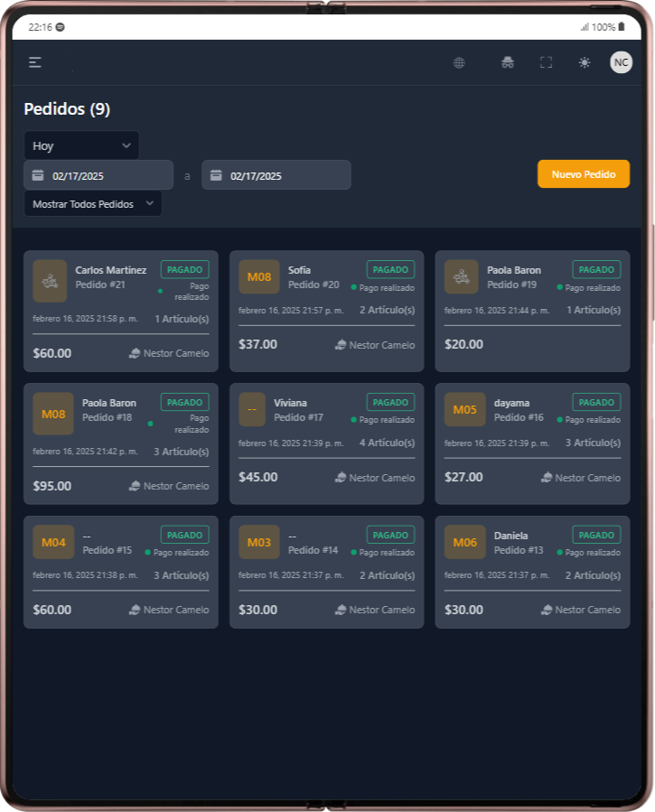Click waiter icon on Pedido #14

(341, 610)
